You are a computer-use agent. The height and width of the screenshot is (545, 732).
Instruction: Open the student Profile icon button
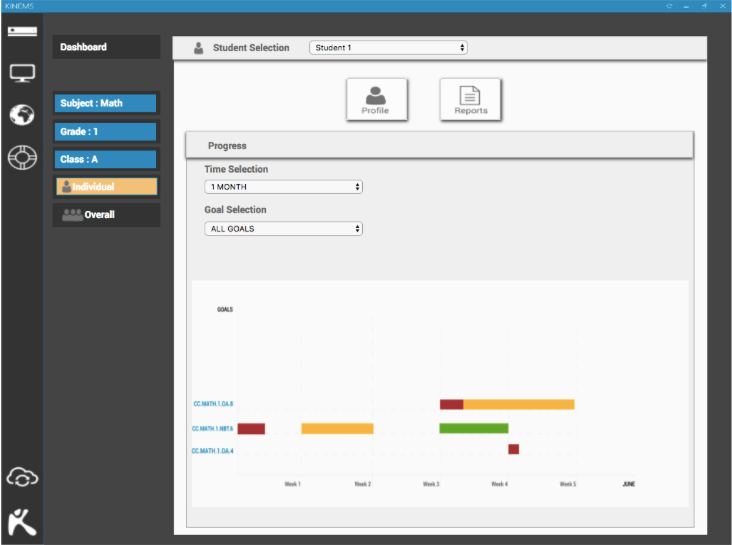click(375, 99)
